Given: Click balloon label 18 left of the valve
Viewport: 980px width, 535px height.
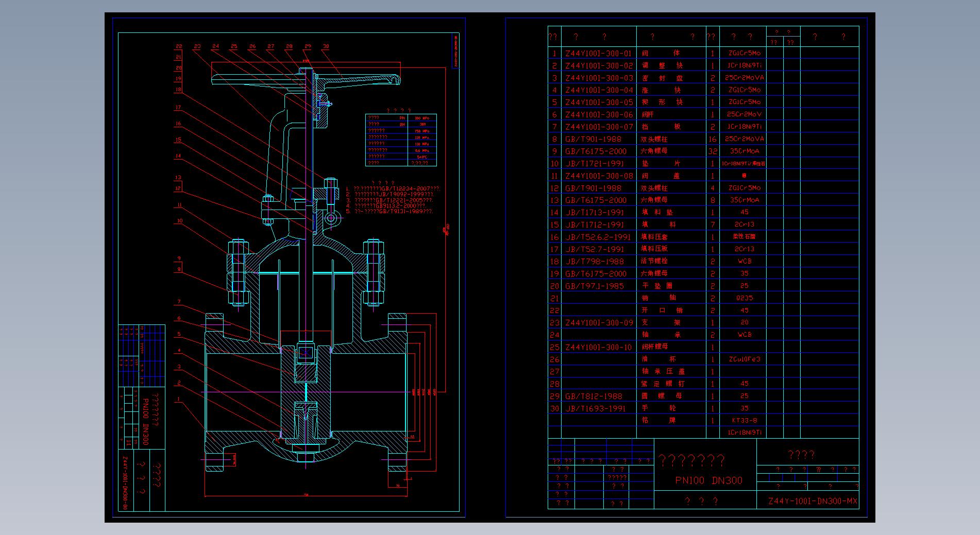Looking at the screenshot, I should click(x=179, y=89).
